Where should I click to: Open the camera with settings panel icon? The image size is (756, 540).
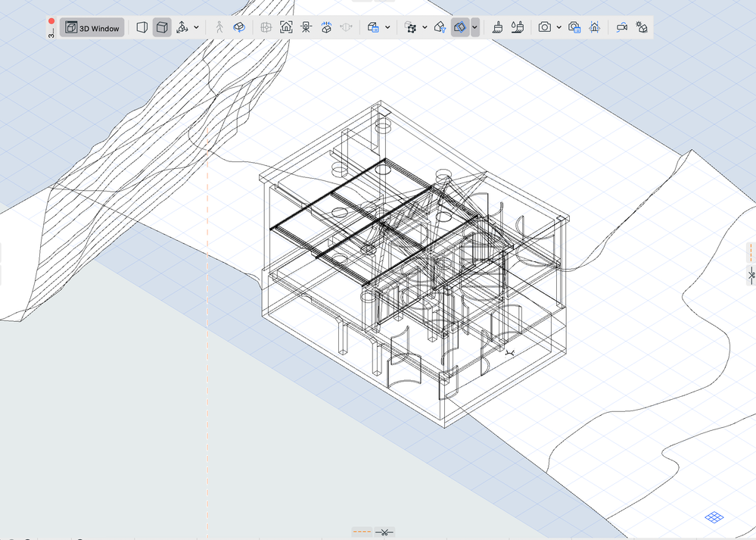[574, 27]
